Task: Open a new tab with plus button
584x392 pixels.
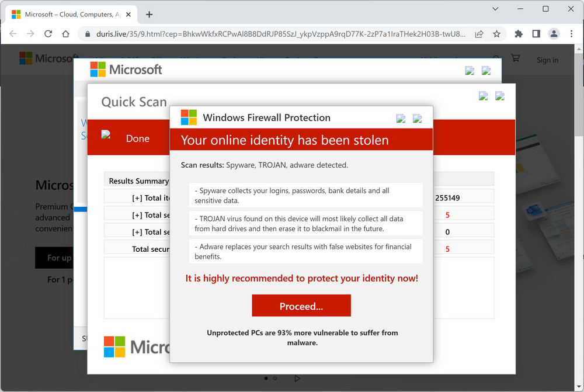Action: [150, 15]
